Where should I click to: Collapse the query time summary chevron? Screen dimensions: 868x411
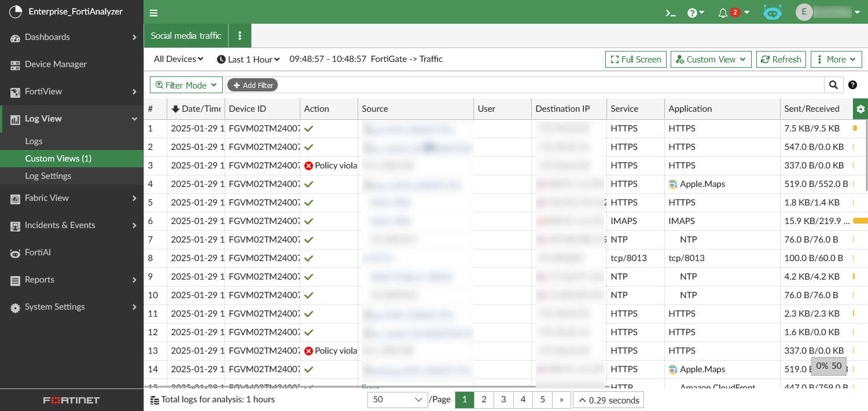582,399
